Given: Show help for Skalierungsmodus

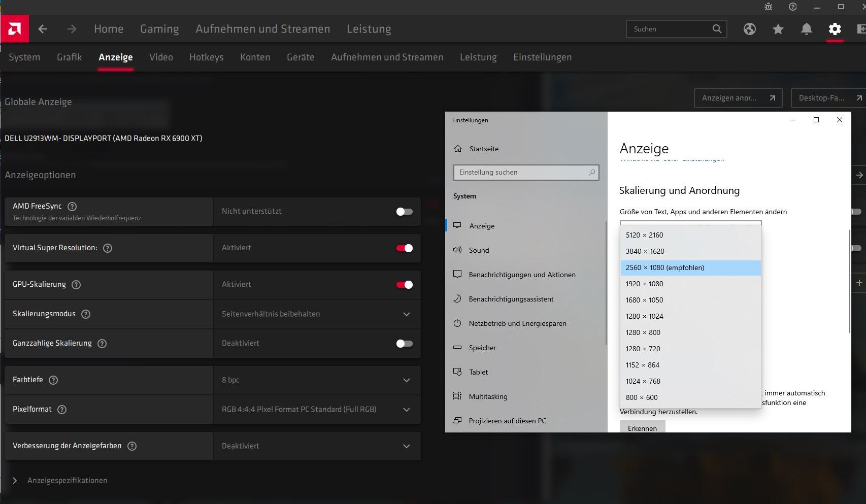Looking at the screenshot, I should pos(86,314).
